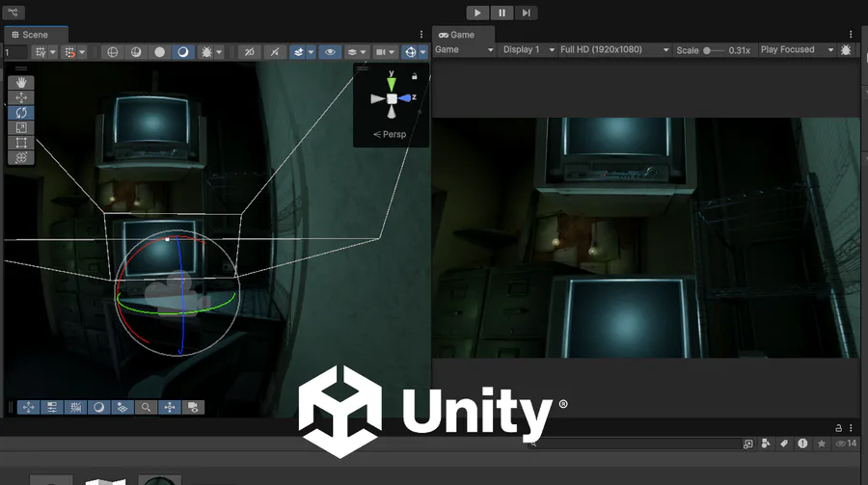Click Scene debug draw mode bug icon
The height and width of the screenshot is (485, 868).
206,52
